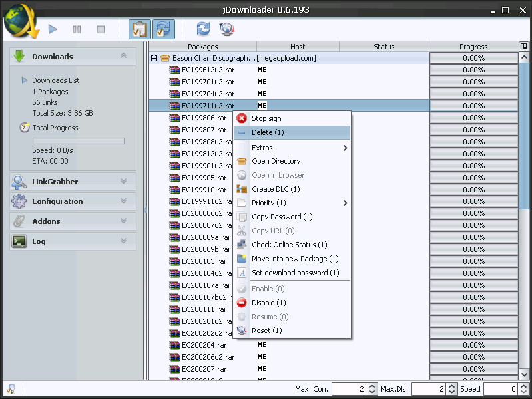Collapse the Eason Chan Discography package

point(154,59)
